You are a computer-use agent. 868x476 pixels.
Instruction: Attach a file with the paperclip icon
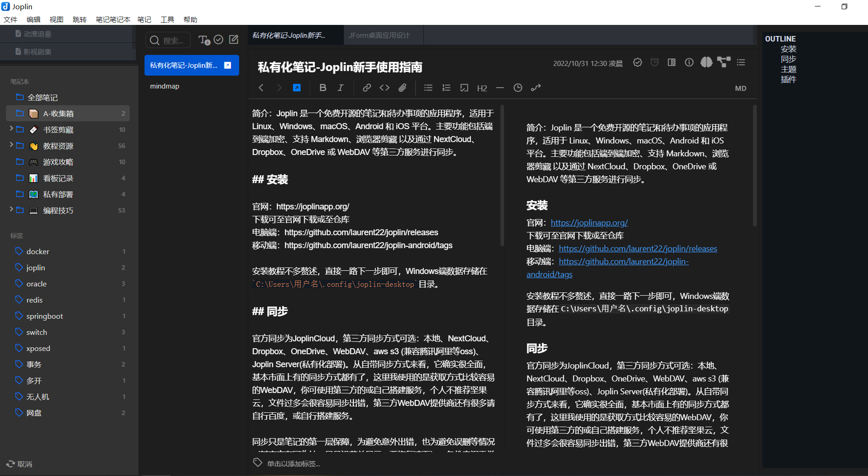tap(403, 88)
